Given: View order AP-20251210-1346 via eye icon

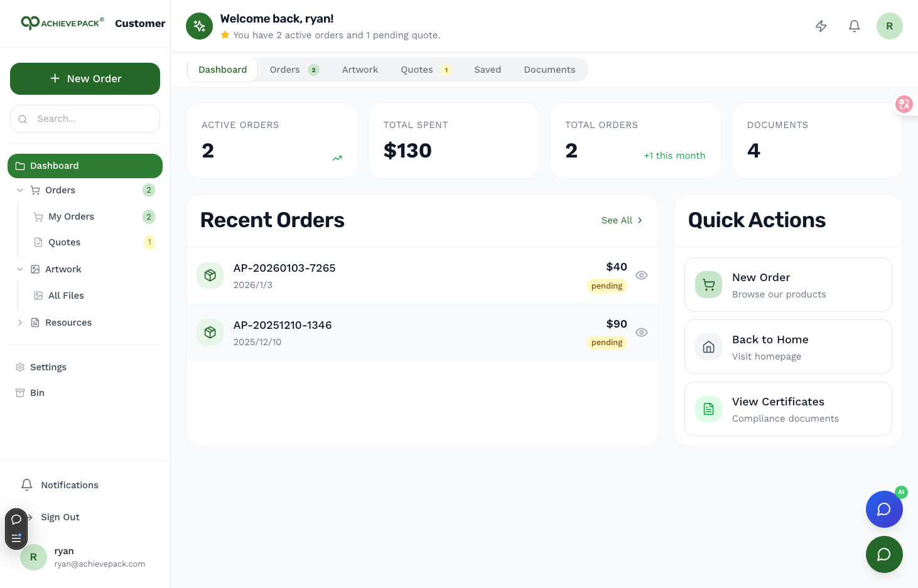Looking at the screenshot, I should [x=641, y=333].
